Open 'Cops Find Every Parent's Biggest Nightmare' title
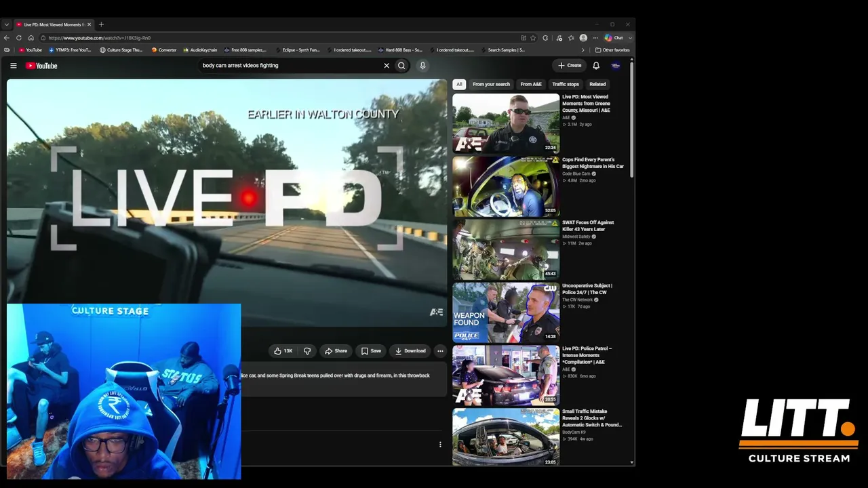 [x=593, y=163]
